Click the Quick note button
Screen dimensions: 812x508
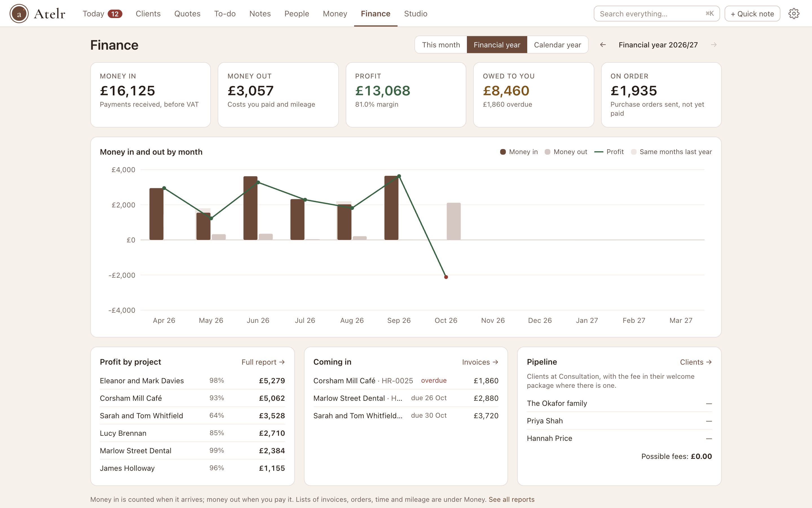tap(752, 14)
